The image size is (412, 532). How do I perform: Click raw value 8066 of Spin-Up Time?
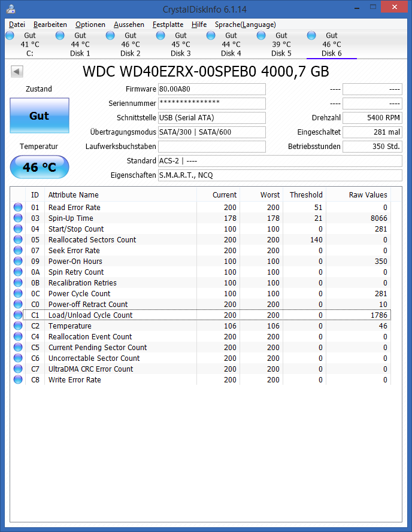pos(378,218)
